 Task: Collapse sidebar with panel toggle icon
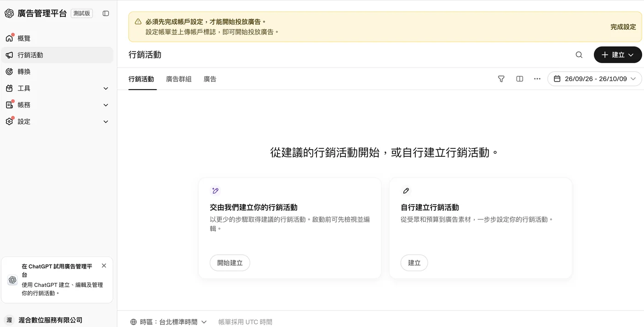coord(106,13)
